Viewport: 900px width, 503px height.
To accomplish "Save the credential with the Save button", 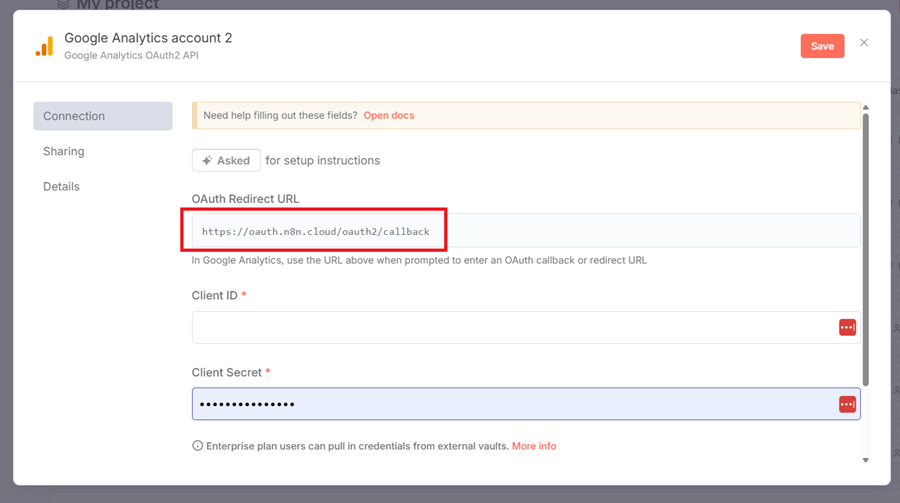I will [x=822, y=46].
